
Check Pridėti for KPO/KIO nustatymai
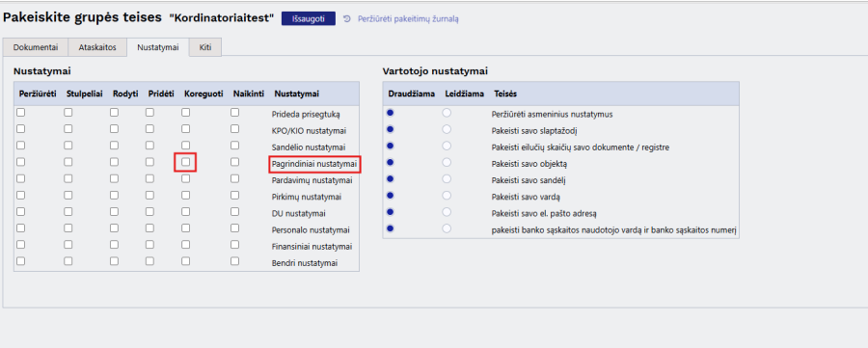pos(149,129)
